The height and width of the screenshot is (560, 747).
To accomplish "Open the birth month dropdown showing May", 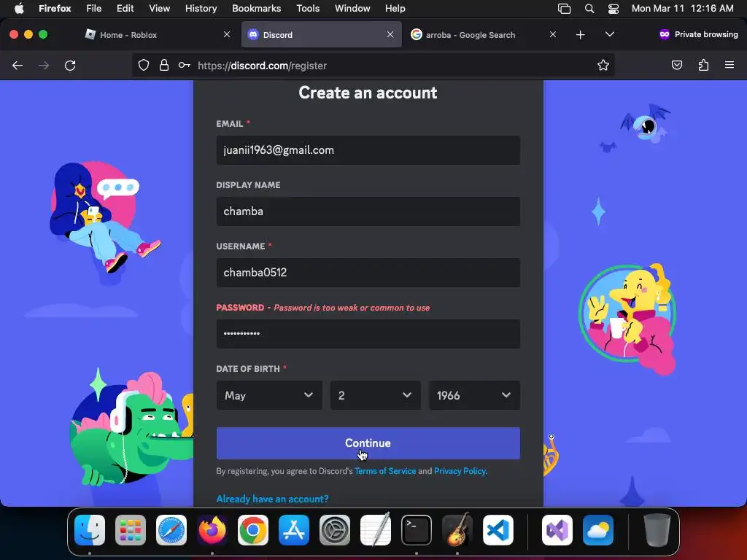I will (x=269, y=395).
